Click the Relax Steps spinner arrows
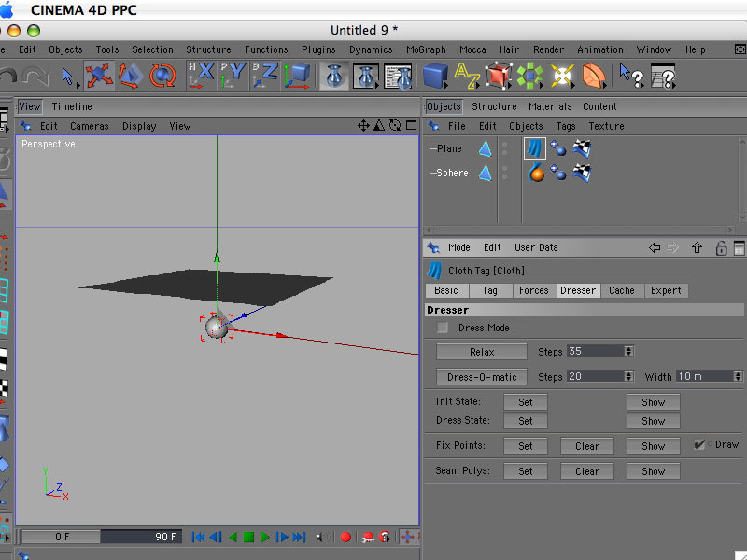 628,352
